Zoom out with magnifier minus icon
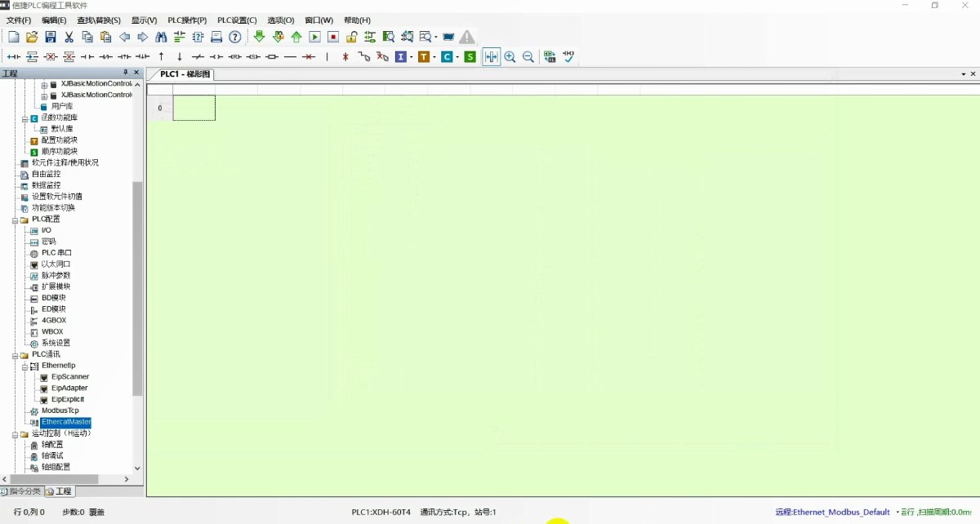 point(528,56)
